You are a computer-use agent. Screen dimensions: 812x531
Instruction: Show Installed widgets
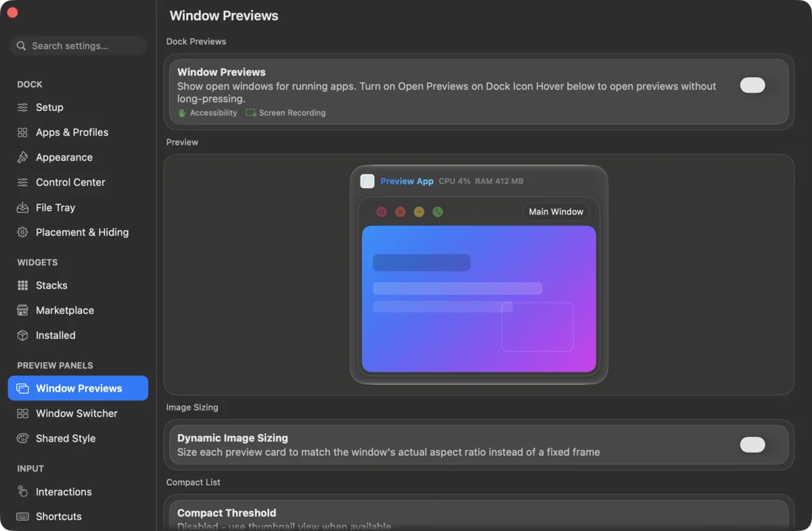pos(78,336)
